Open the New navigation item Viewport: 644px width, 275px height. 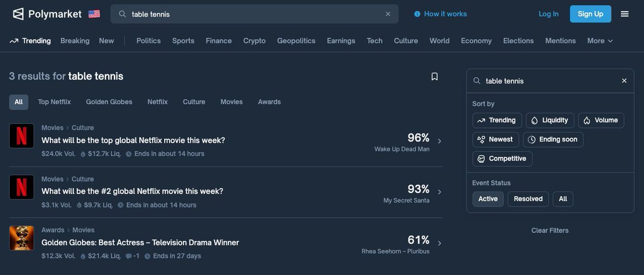[106, 41]
